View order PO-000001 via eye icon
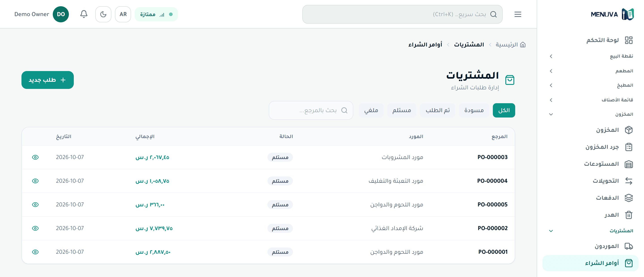This screenshot has height=277, width=644. point(35,252)
